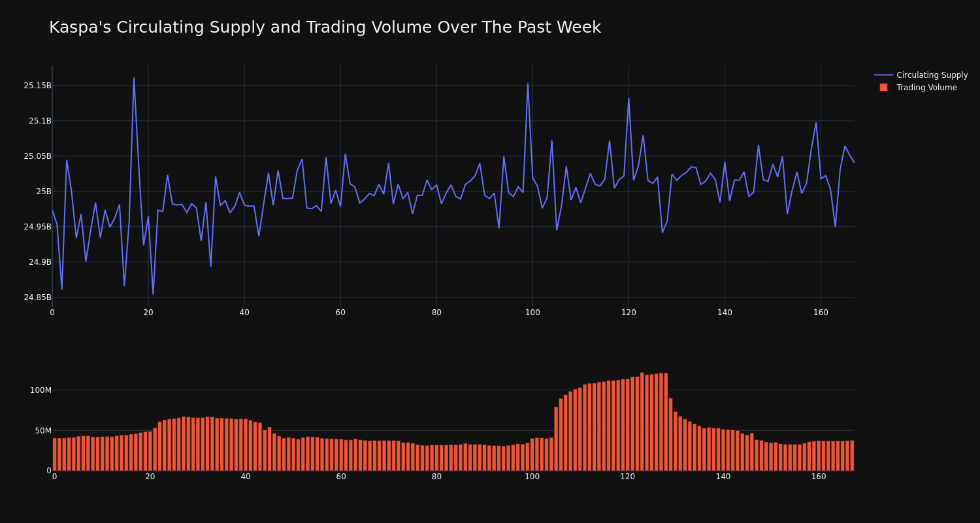
Task: Click upper chart x-axis label 160
Action: click(x=821, y=312)
